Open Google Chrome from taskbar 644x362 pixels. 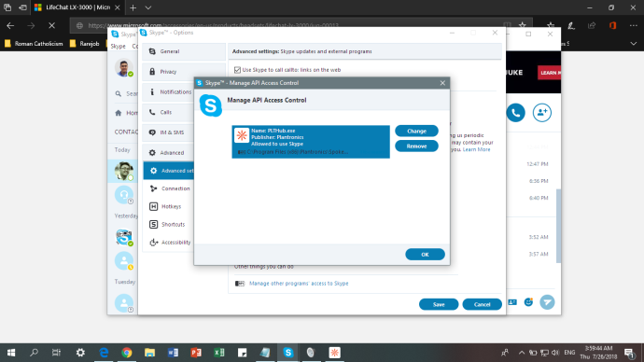127,353
